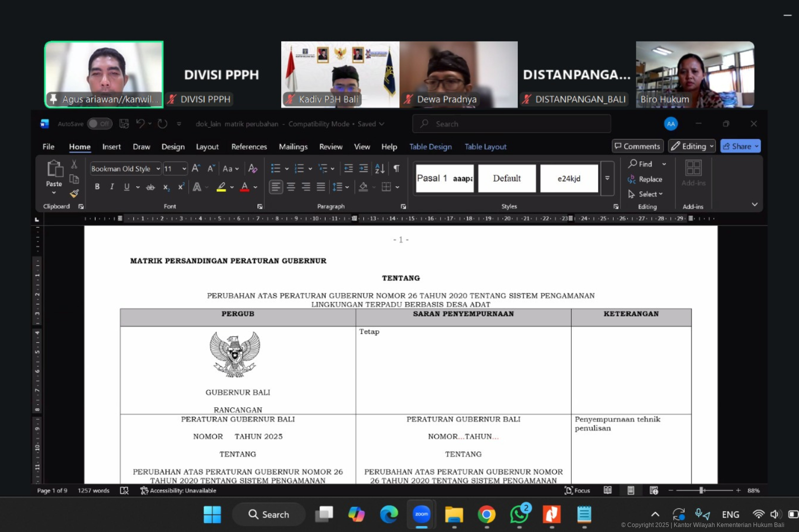Click the Sort icon in Paragraph group
Screen dimensions: 799x532
[380, 169]
